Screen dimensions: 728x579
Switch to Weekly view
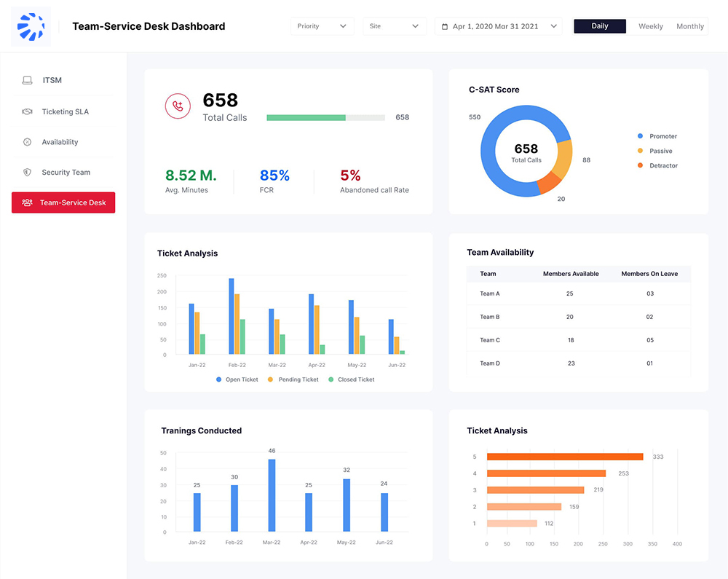click(650, 26)
